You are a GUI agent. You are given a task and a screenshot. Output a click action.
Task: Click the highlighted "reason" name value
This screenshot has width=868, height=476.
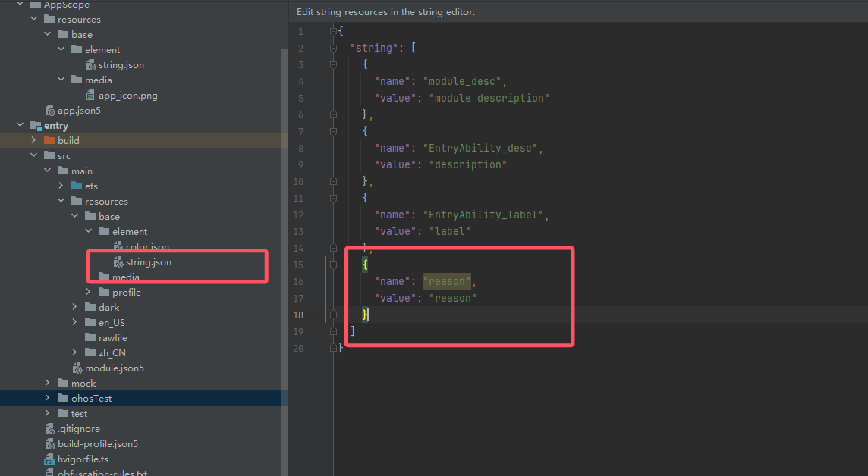(x=447, y=281)
